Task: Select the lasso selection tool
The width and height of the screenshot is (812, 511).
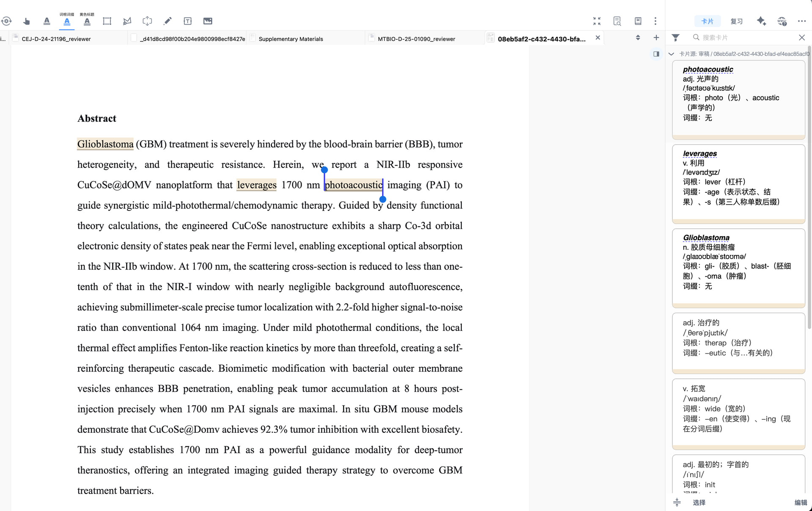Action: point(127,21)
